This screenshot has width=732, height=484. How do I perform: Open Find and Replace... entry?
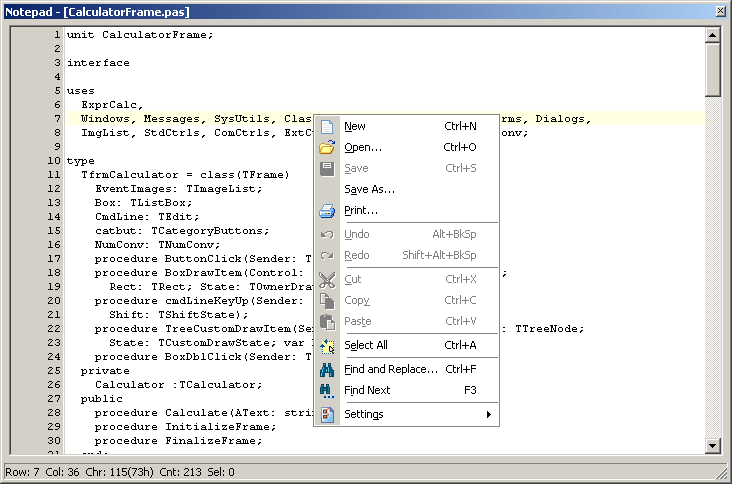point(406,369)
